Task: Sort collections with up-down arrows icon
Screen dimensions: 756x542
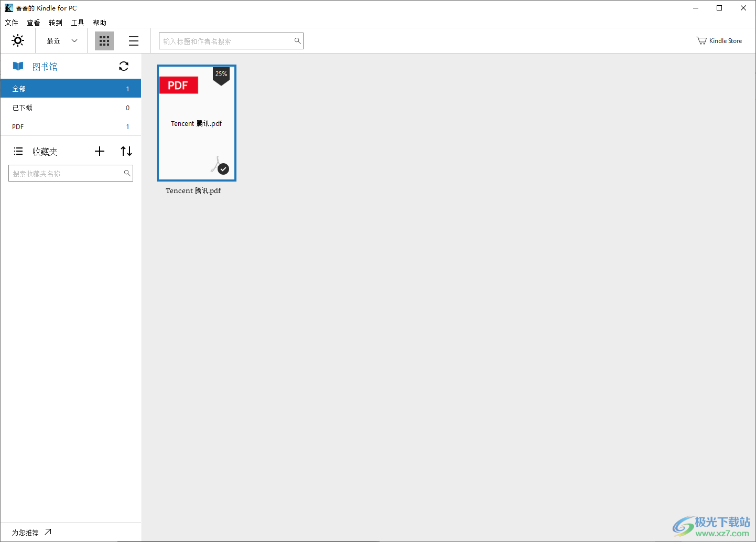Action: (126, 151)
